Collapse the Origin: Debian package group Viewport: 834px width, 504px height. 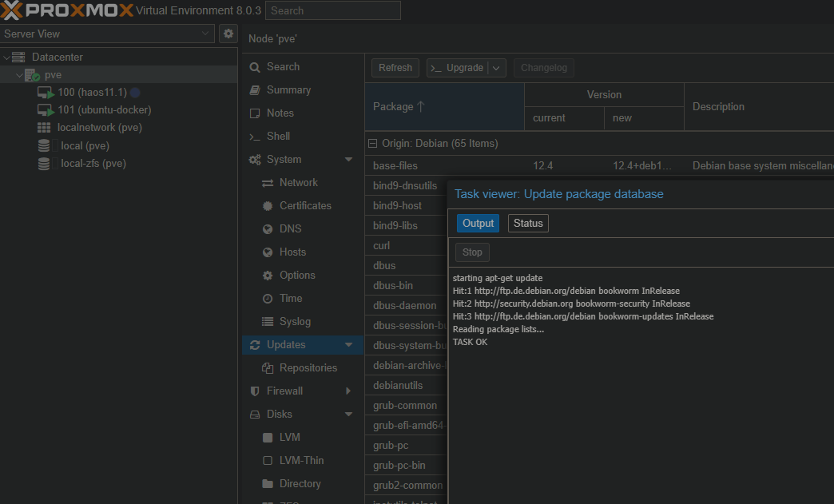[x=372, y=144]
